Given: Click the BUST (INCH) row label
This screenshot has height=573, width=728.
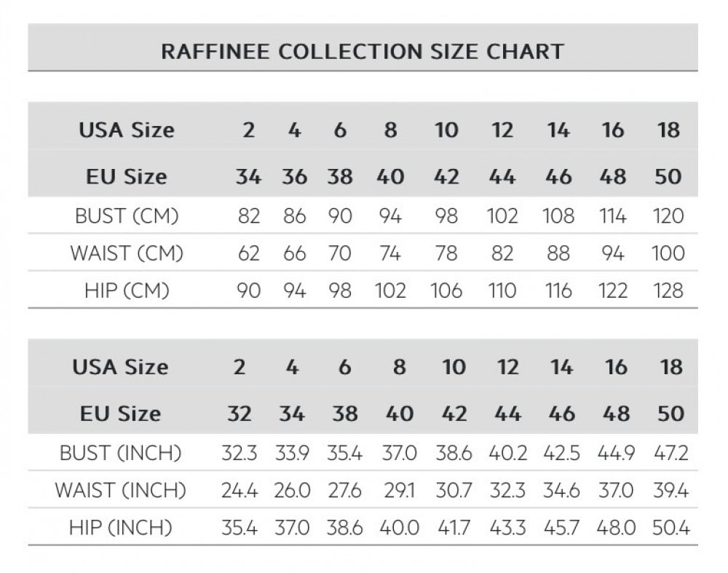Looking at the screenshot, I should click(x=120, y=453).
